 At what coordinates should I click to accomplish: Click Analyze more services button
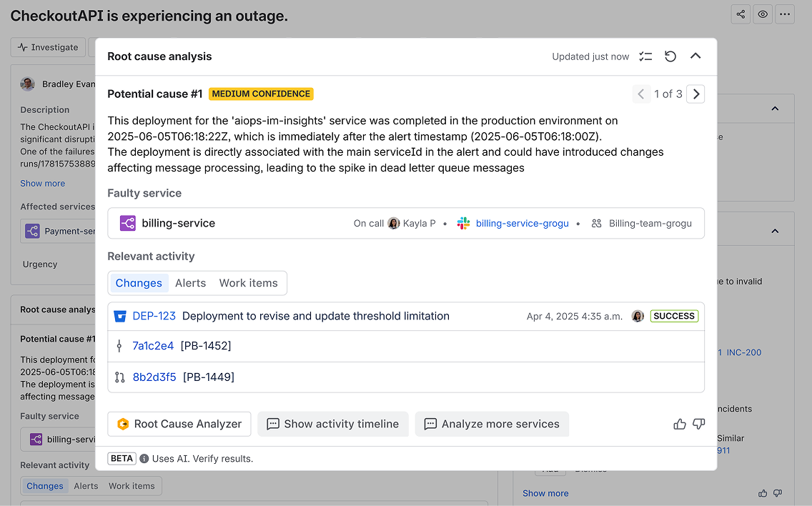coord(492,424)
